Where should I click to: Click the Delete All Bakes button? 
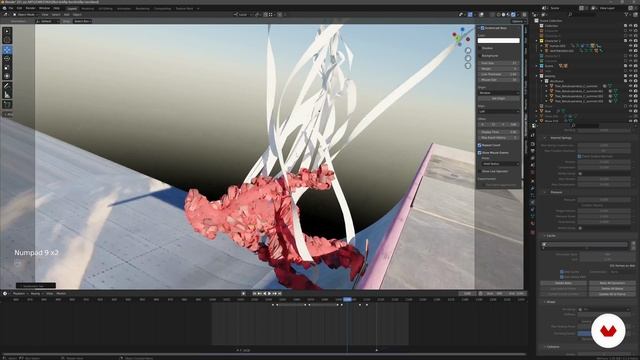pyautogui.click(x=612, y=289)
